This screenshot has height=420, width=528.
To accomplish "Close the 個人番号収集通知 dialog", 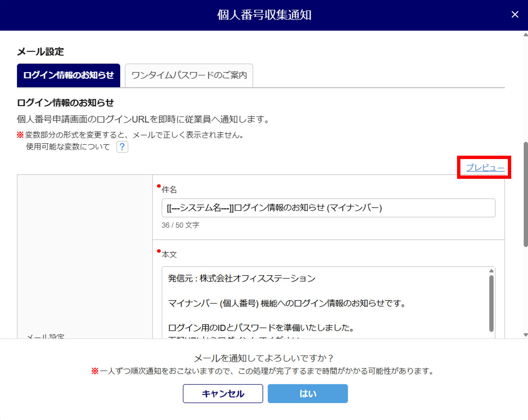I will (x=515, y=15).
